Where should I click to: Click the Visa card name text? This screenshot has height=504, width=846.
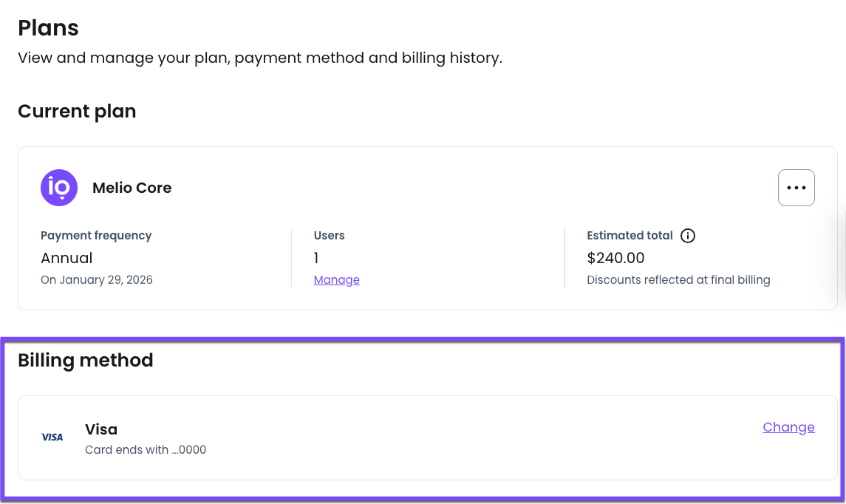click(101, 429)
